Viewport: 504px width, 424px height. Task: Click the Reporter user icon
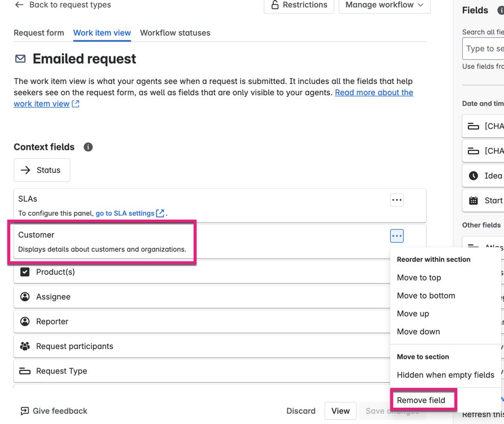coord(25,322)
